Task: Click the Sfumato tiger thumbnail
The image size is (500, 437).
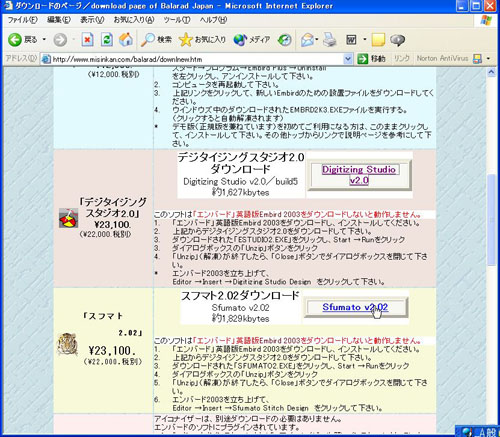Action: pos(67,344)
